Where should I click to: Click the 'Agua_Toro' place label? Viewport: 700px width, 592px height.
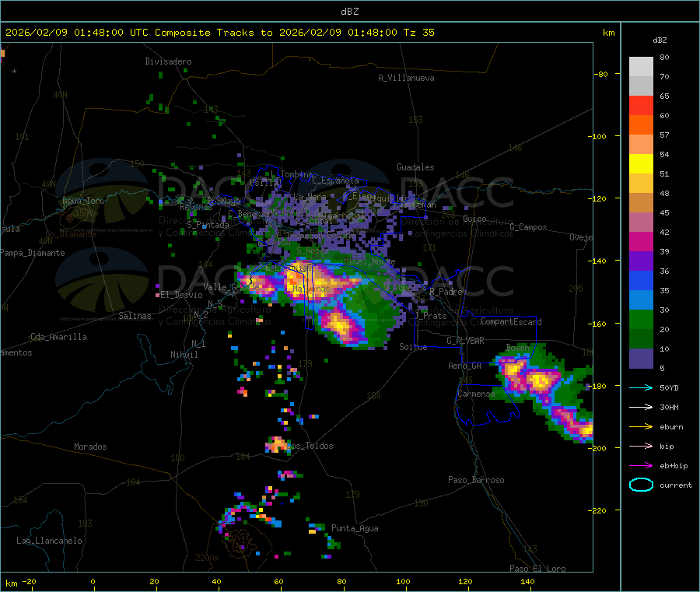[x=83, y=201]
